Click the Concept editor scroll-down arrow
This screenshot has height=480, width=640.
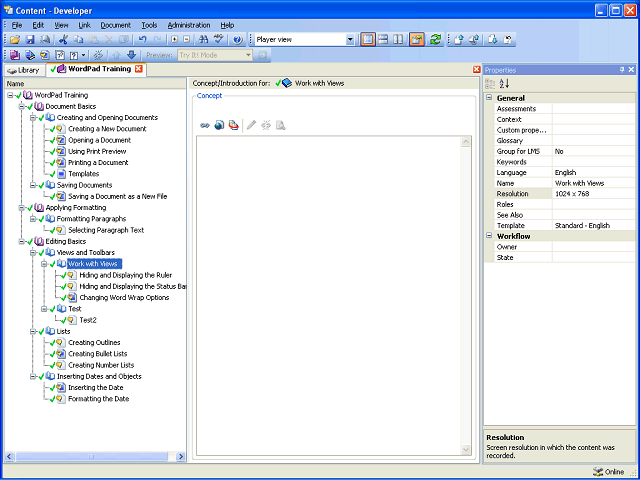(x=466, y=450)
